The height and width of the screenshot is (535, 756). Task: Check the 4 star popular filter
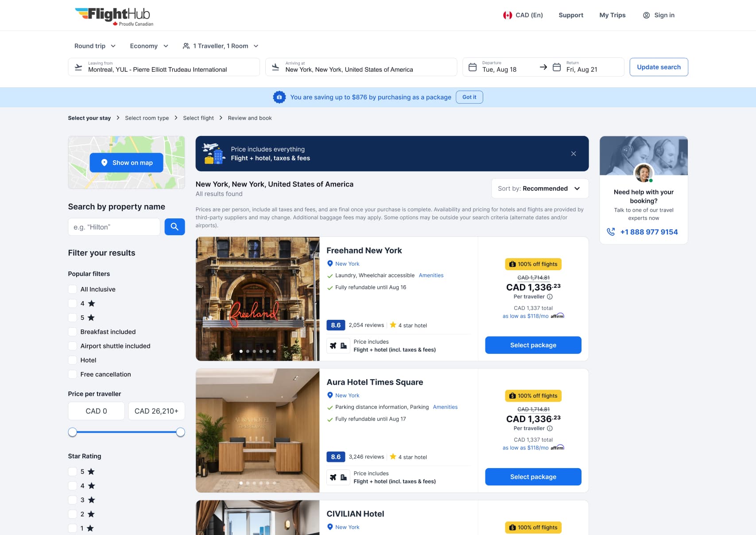click(x=73, y=303)
